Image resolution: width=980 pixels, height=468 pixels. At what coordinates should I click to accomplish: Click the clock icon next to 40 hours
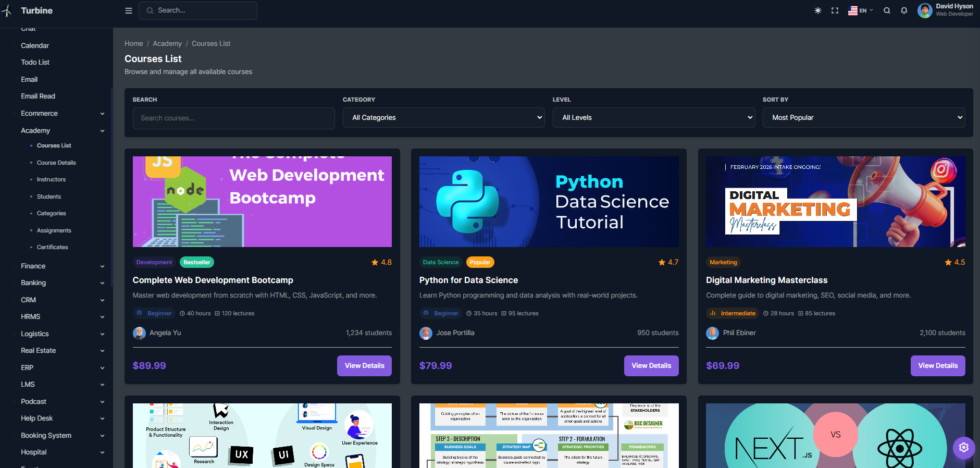182,313
